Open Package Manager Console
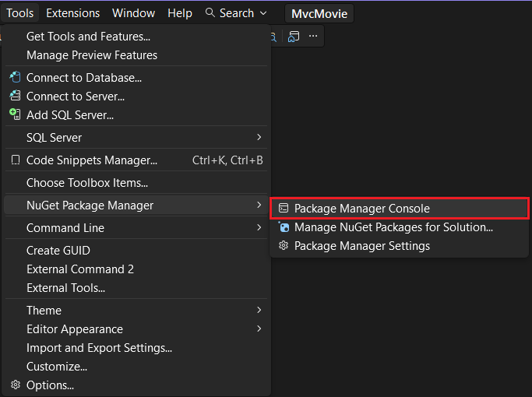Screen dimensions: 532x397 tap(400, 208)
